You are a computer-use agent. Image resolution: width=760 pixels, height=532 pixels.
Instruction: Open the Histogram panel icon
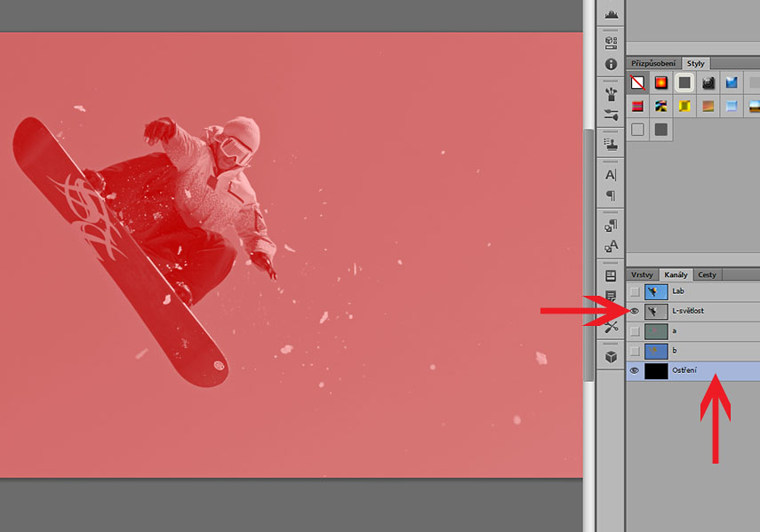[x=611, y=13]
